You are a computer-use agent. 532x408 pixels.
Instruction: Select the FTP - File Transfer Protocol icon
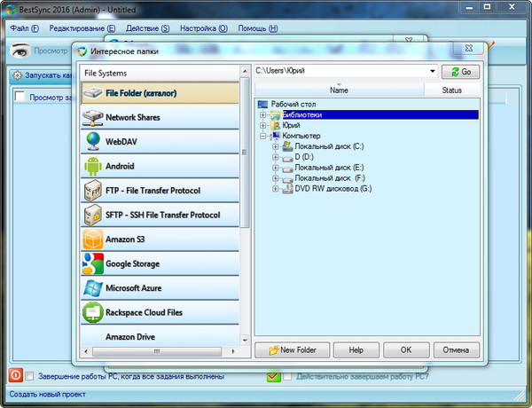92,191
